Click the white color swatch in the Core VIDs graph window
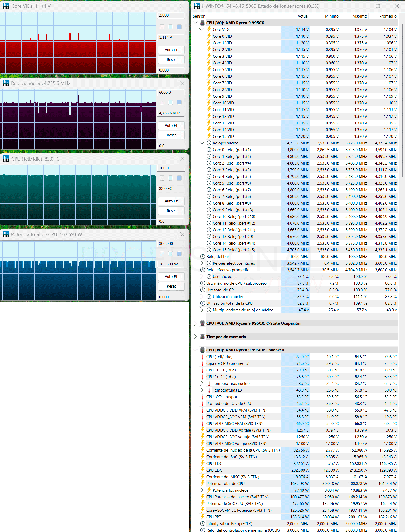405x532 pixels. 162,27
